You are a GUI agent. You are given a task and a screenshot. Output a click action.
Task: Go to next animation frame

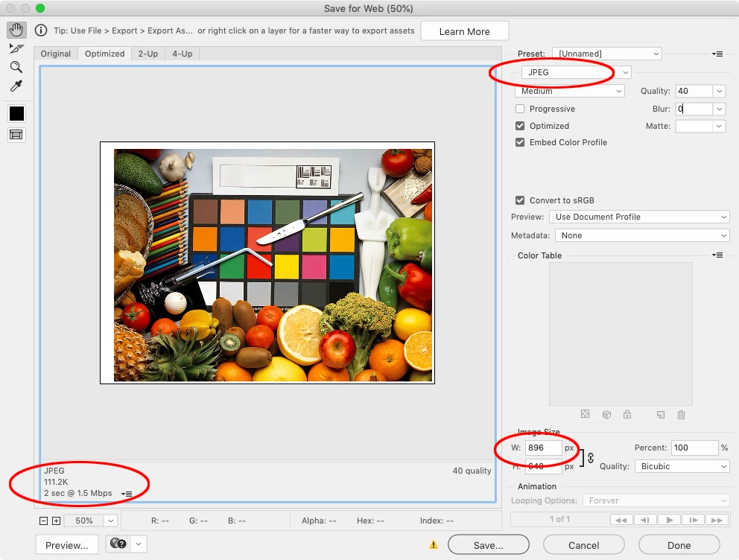click(x=694, y=520)
